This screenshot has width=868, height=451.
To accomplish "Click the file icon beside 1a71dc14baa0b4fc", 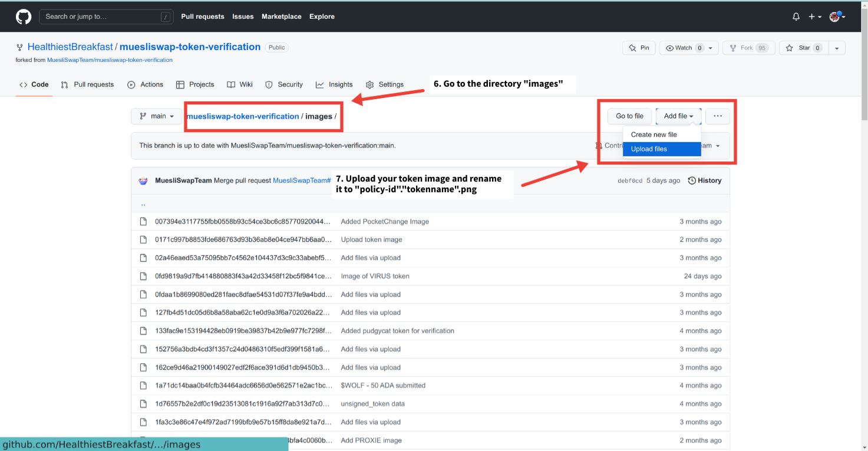I will 143,386.
